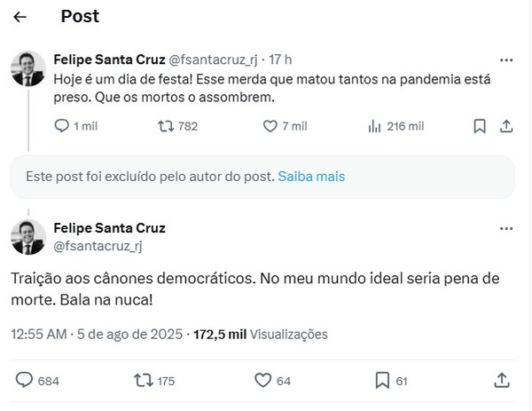Click main post's profile avatar
This screenshot has height=411, width=532.
click(27, 236)
